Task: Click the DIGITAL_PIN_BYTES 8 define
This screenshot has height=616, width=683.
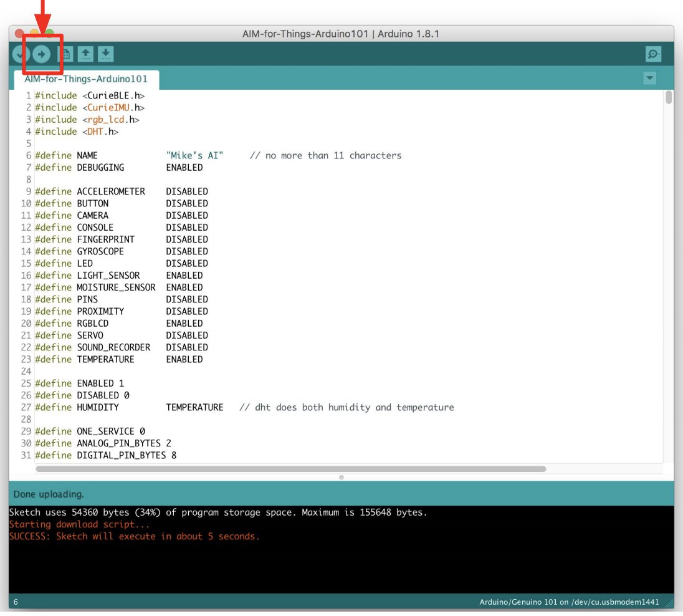Action: pyautogui.click(x=105, y=455)
